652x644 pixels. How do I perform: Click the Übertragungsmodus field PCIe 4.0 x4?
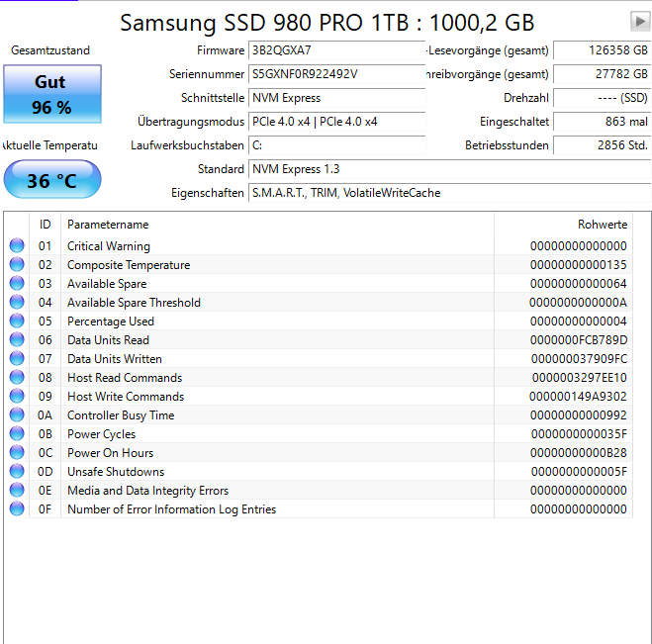(x=336, y=122)
